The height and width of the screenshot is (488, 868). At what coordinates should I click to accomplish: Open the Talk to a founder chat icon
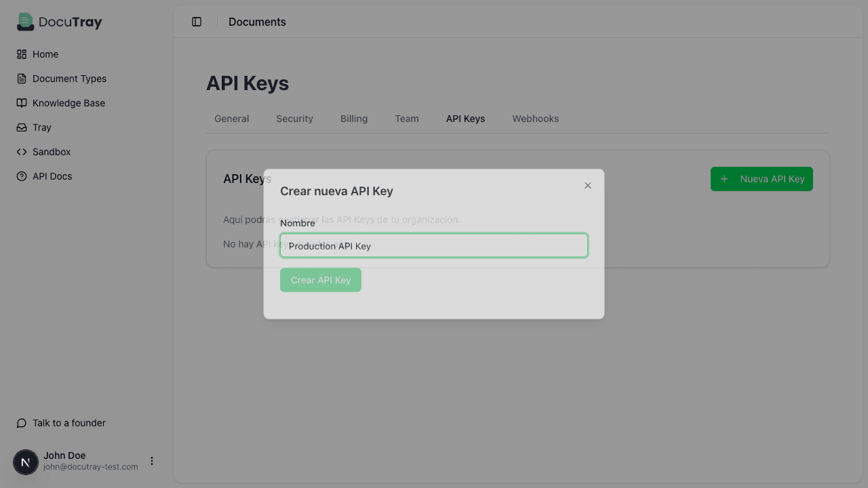22,422
